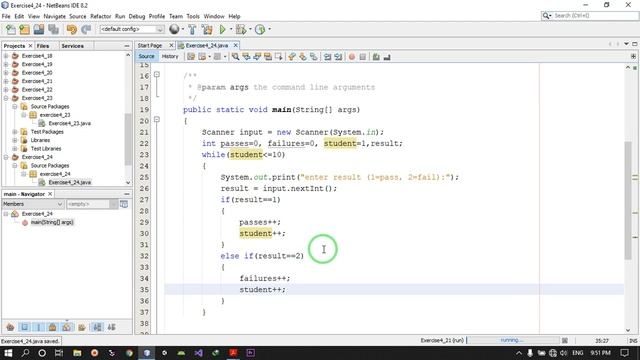Click the Shift Line Right icon

[338, 57]
